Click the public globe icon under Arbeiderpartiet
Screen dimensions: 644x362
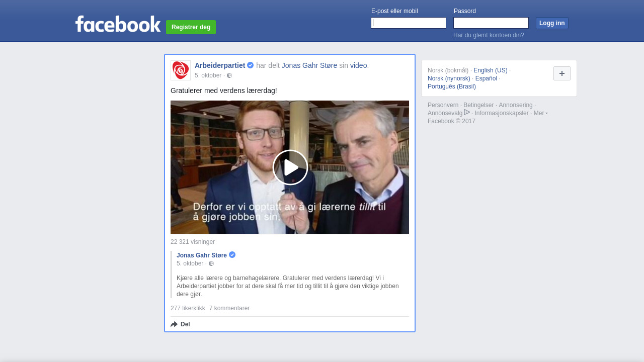click(229, 75)
